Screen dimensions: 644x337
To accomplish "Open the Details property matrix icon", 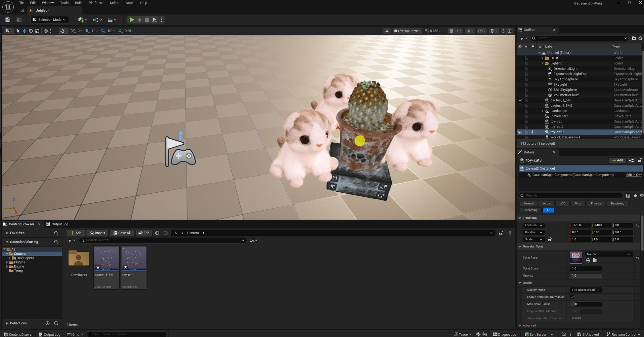I will coord(628,196).
